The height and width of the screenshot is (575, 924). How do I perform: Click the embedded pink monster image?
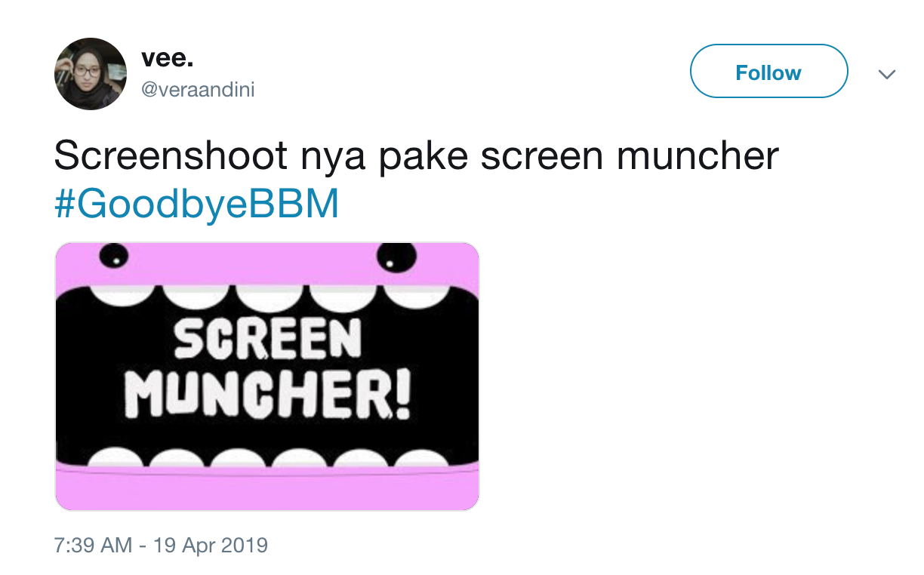pyautogui.click(x=266, y=375)
